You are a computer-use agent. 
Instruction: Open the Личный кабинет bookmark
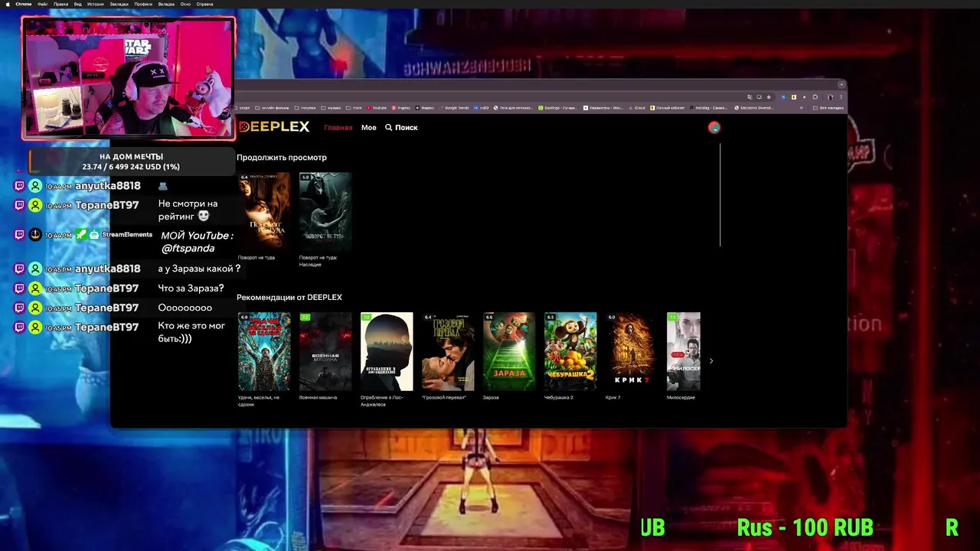pyautogui.click(x=668, y=108)
